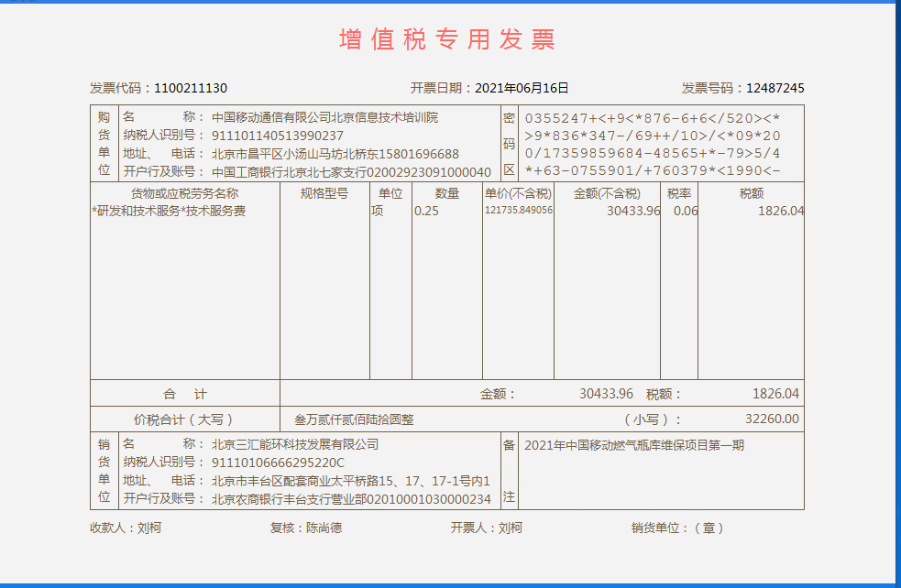Click the invoice number 12487245
901x588 pixels.
[775, 88]
